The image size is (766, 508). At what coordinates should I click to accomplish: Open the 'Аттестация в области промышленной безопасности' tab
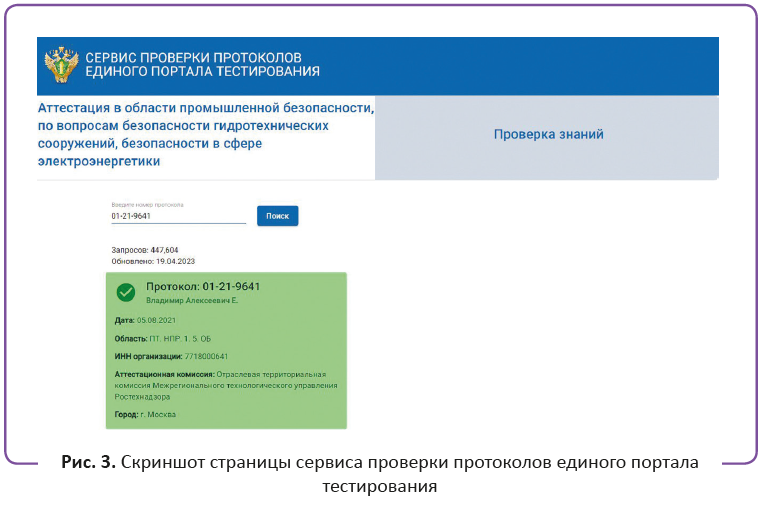coord(206,134)
